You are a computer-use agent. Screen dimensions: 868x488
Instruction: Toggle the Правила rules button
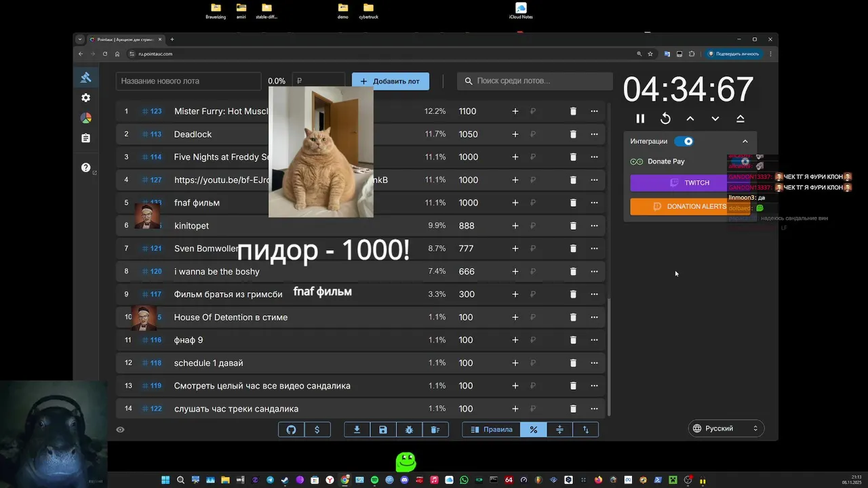492,430
